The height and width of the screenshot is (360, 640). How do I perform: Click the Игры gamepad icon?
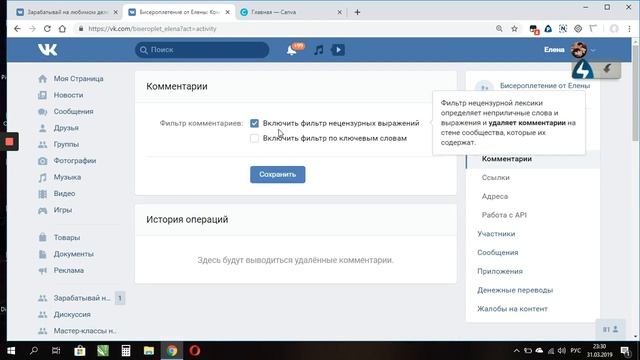[42, 210]
